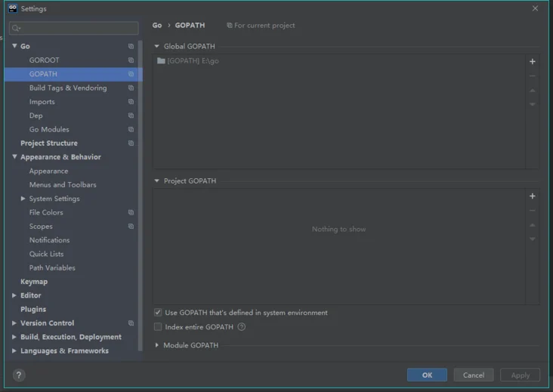The image size is (553, 392).
Task: Open the Appearance settings page
Action: [x=48, y=171]
